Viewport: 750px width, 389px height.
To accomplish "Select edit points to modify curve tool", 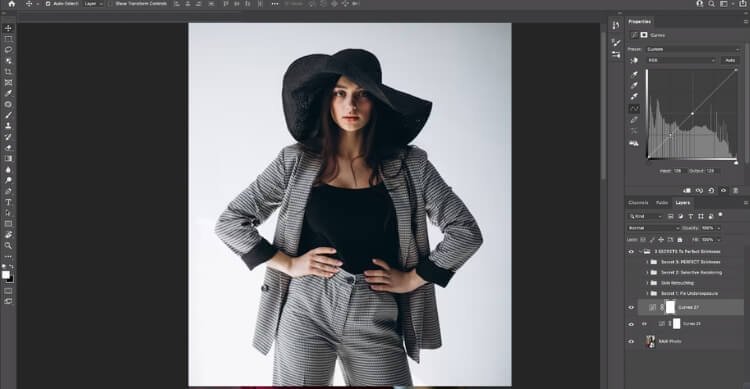I will coord(634,109).
